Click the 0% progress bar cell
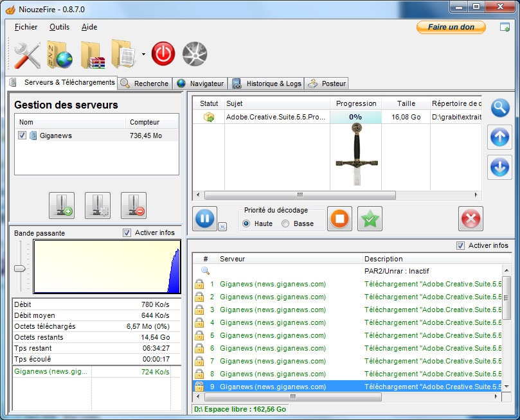 tap(355, 117)
